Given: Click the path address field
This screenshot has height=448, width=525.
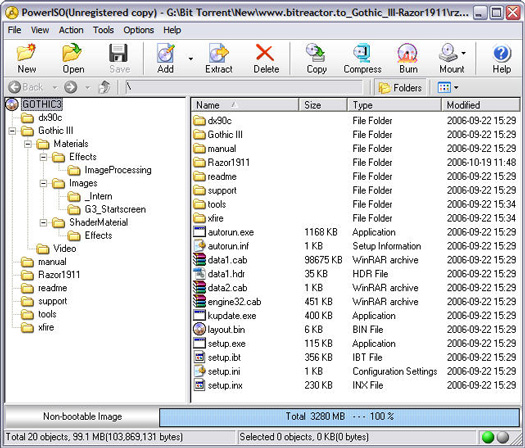Looking at the screenshot, I should (x=243, y=87).
